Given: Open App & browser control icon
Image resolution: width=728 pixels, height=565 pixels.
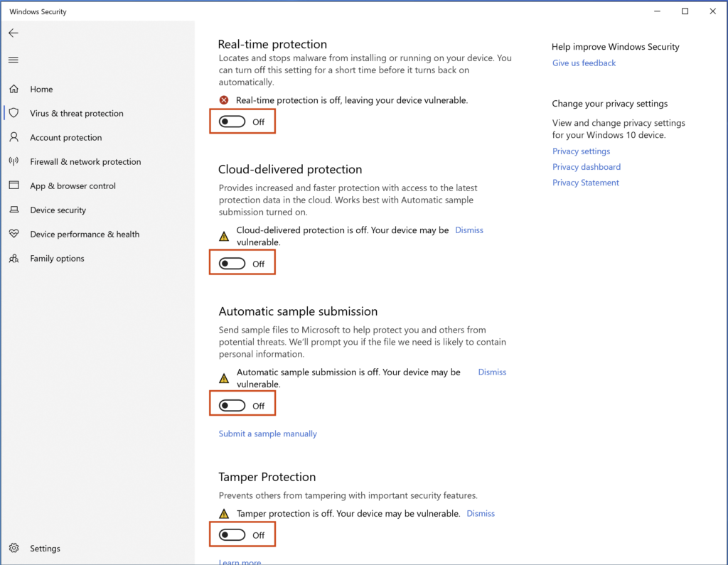Looking at the screenshot, I should (14, 186).
